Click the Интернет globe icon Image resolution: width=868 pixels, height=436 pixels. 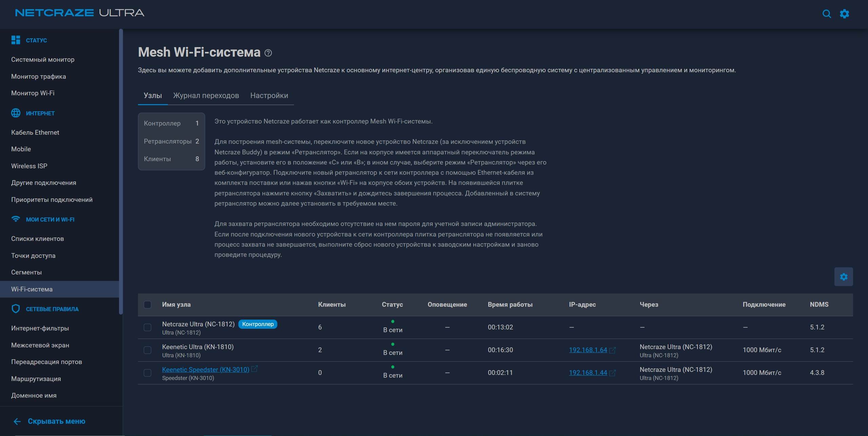[x=16, y=113]
